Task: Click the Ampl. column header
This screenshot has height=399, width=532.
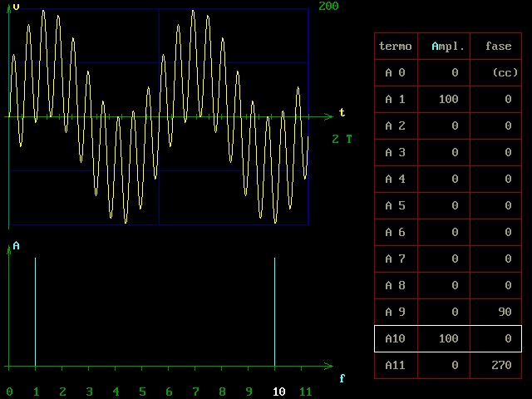Action: 448,47
